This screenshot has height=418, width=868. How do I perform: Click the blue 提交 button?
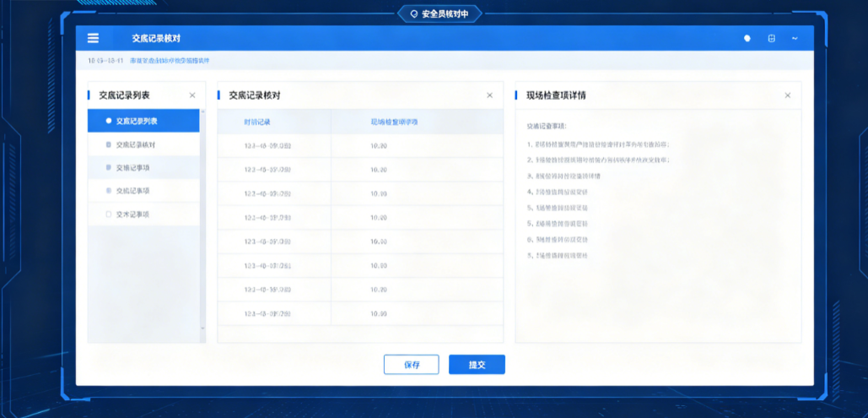click(x=477, y=365)
